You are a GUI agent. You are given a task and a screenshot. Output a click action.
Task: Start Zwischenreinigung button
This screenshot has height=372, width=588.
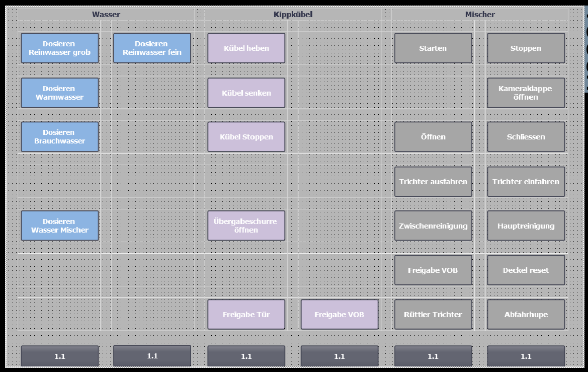point(433,226)
